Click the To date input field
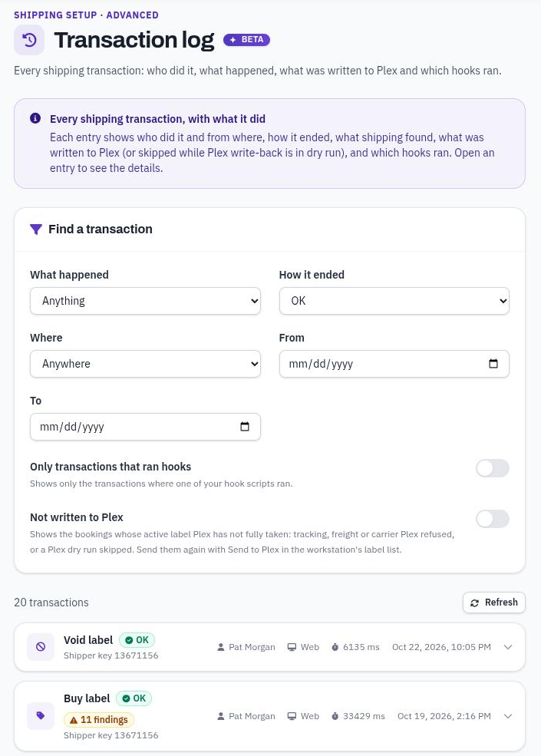This screenshot has width=541, height=756. (x=145, y=426)
